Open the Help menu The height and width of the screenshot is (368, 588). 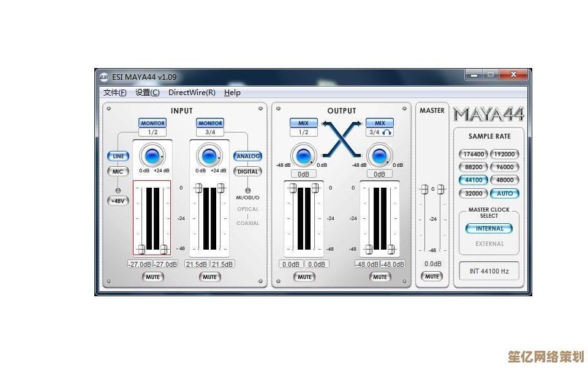click(232, 93)
